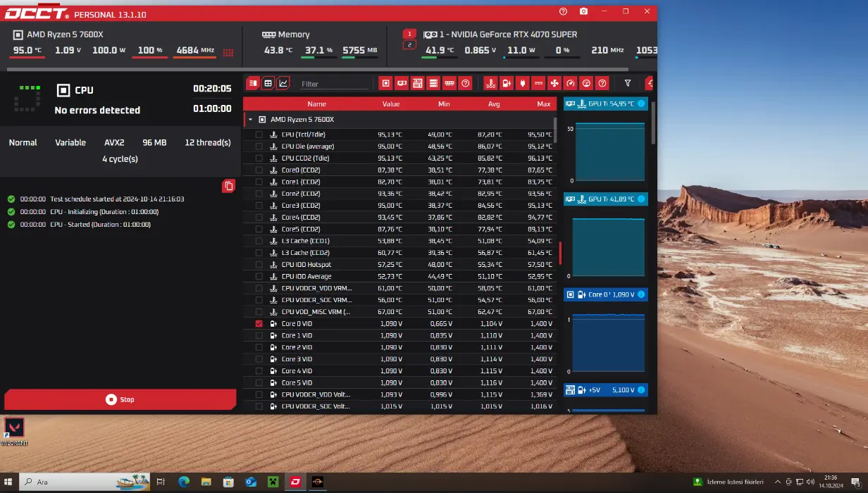Filter sensors by GPU card icon
This screenshot has height=493, width=868.
pyautogui.click(x=402, y=83)
